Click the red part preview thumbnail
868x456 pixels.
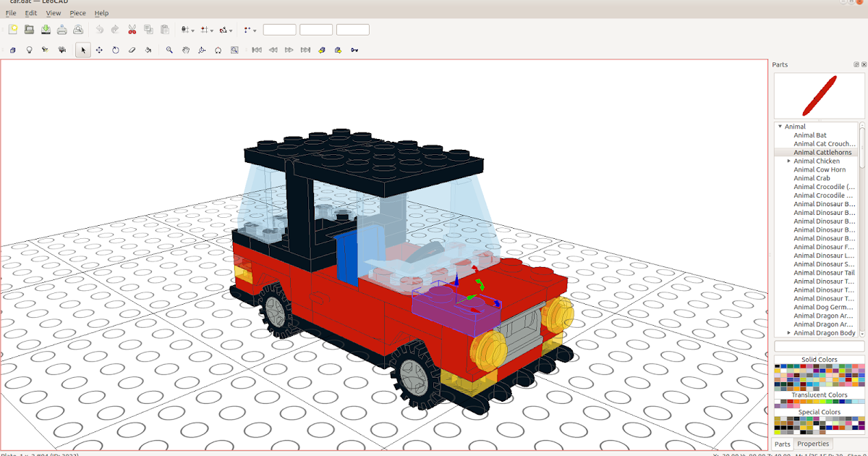tap(819, 96)
